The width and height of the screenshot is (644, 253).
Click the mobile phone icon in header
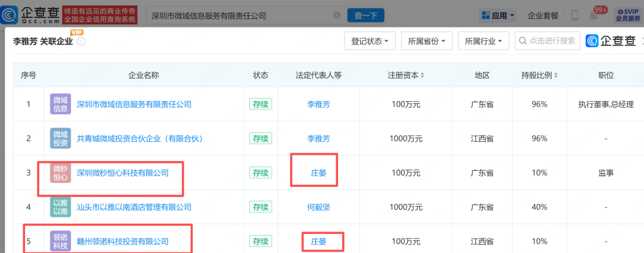pyautogui.click(x=575, y=15)
